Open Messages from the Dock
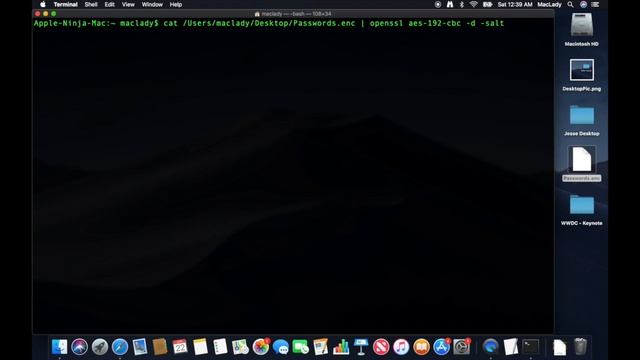 (281, 347)
